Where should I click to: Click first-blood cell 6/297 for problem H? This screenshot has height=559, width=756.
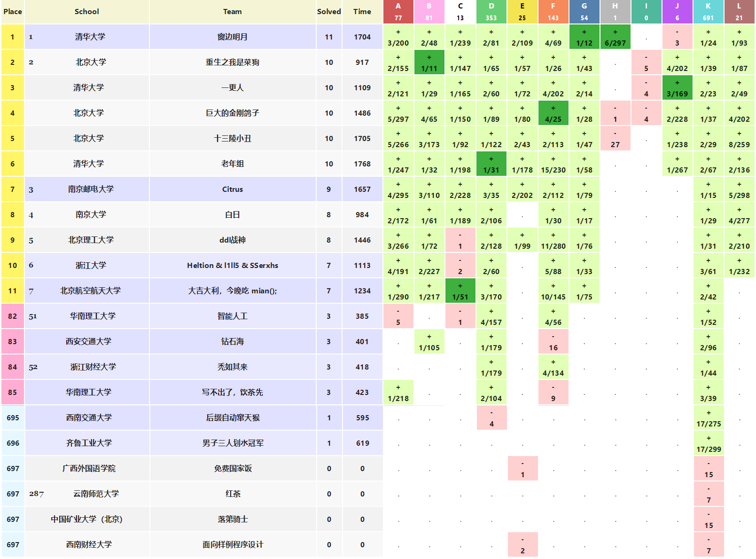coord(615,37)
